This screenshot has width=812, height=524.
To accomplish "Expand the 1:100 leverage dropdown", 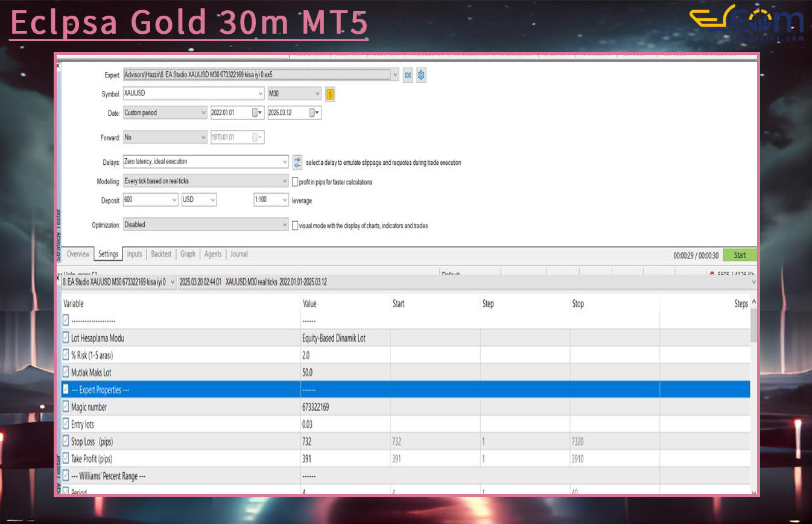I will 285,200.
